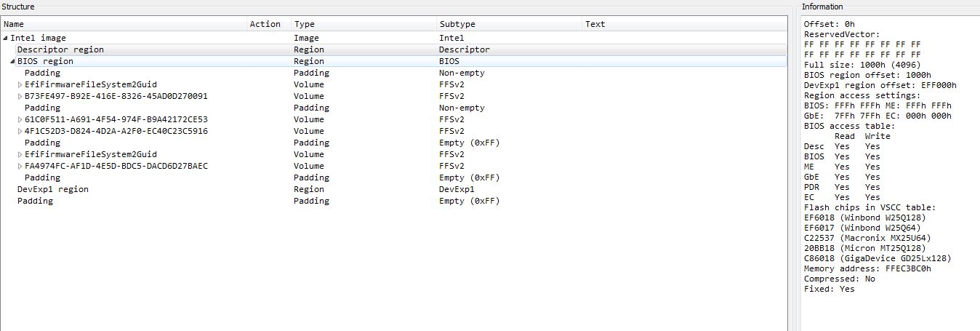Select the FA4974FC-AF1D-4E5D-BDC5-DACD6D27BAEC volume name
This screenshot has width=980, height=331.
[116, 166]
